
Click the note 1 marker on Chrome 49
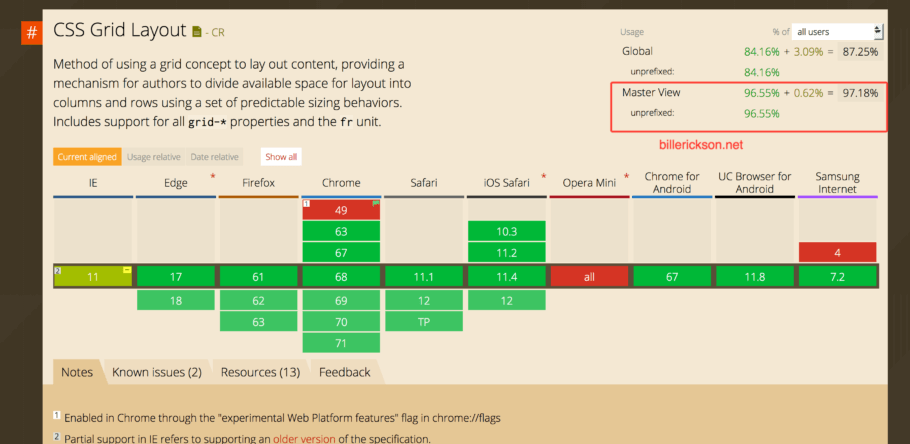coord(306,203)
